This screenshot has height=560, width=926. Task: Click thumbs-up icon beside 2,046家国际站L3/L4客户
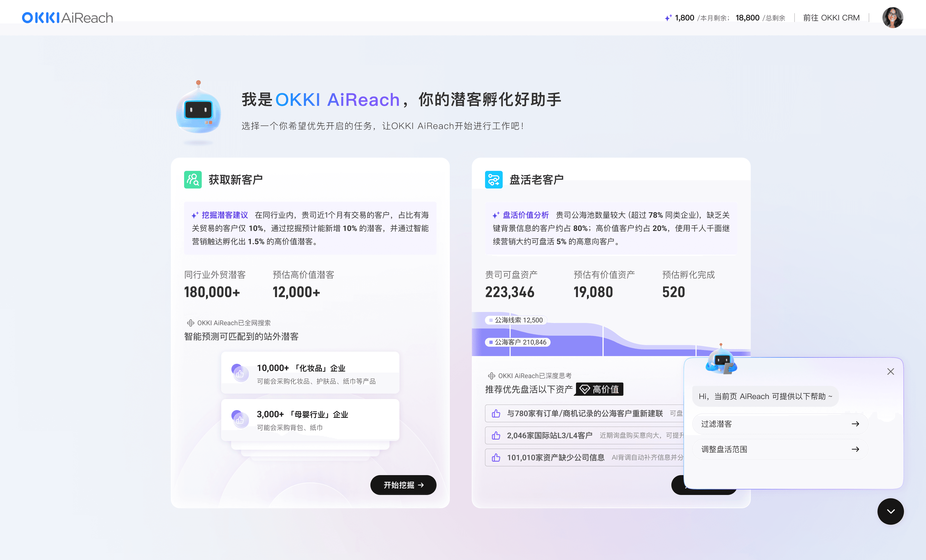coord(496,435)
